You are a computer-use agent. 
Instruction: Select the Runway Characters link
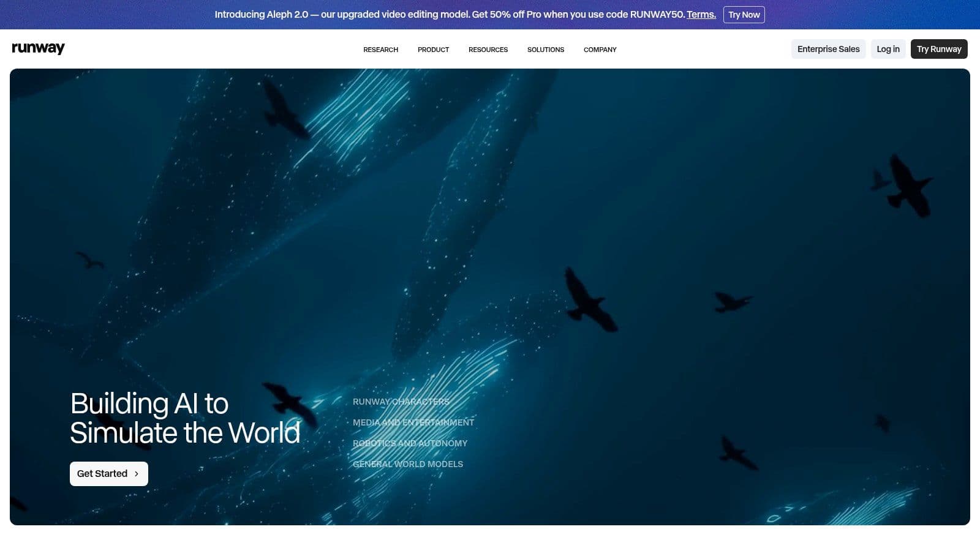(401, 402)
